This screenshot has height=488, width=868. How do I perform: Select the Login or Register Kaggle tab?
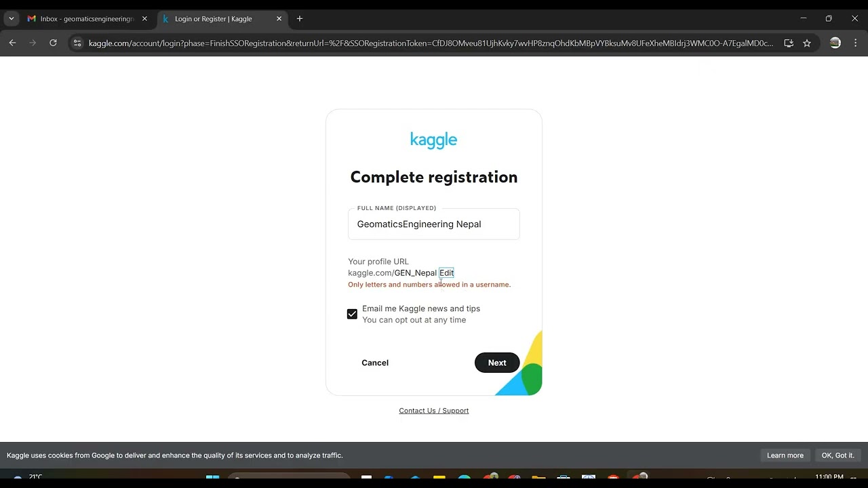[221, 19]
